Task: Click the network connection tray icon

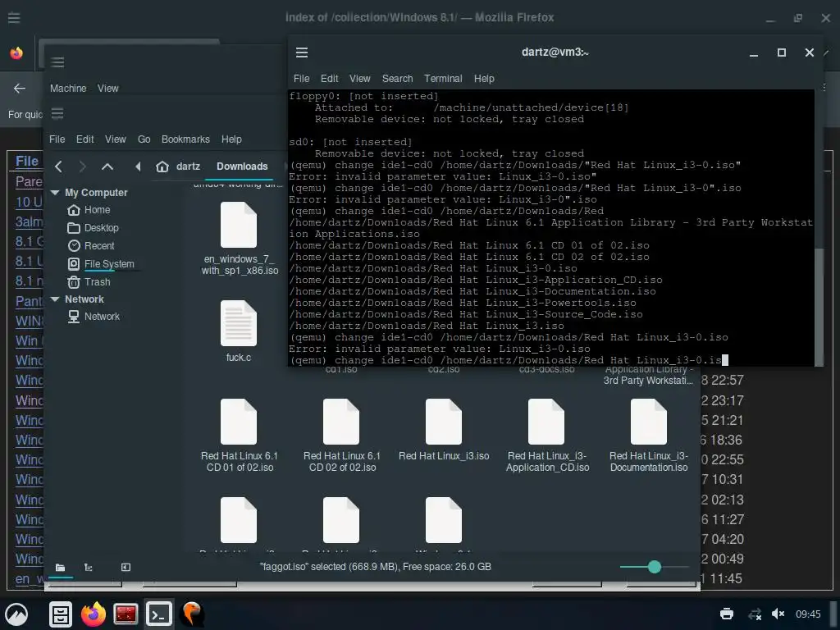Action: 755,614
